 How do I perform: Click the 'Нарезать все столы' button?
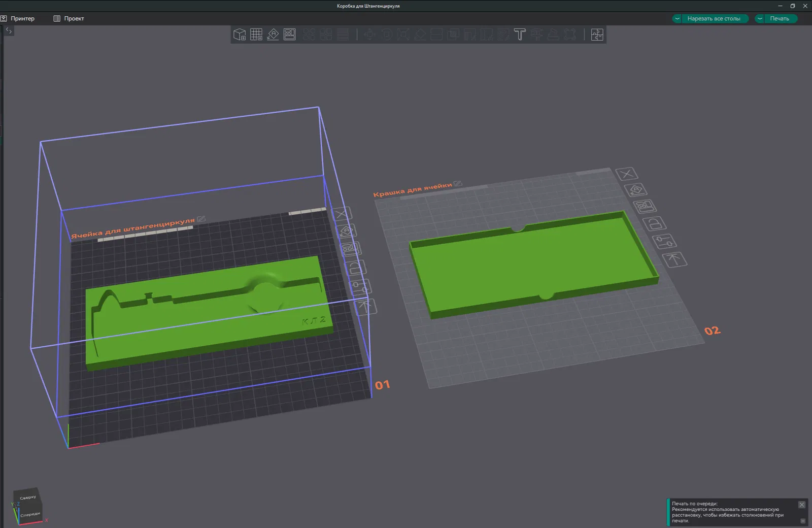pyautogui.click(x=714, y=19)
